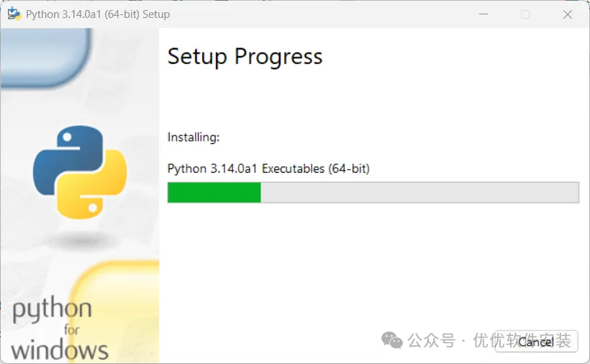The width and height of the screenshot is (590, 364).
Task: Click the window title "Python 3.14.0a1 (64-bit) Setup"
Action: (98, 14)
